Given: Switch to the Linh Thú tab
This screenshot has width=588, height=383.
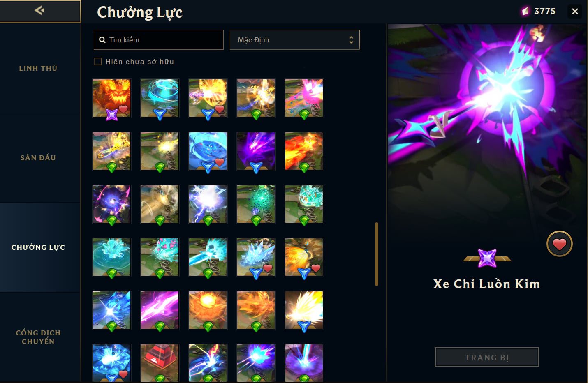Looking at the screenshot, I should pyautogui.click(x=38, y=68).
